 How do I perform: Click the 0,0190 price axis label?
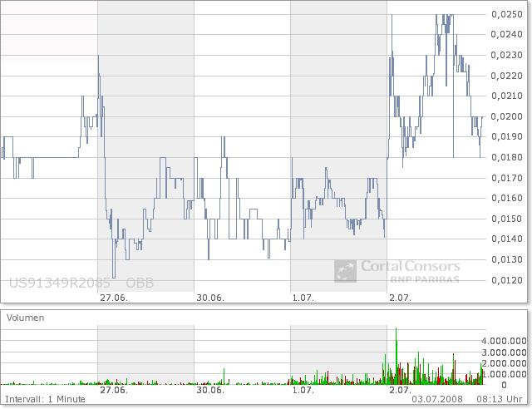pos(507,137)
